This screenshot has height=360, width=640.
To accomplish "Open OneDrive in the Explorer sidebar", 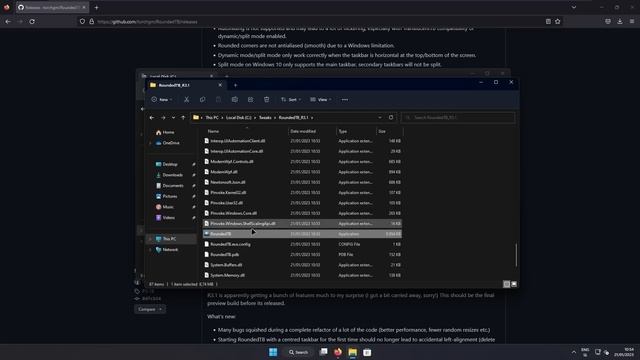I will 167,143.
